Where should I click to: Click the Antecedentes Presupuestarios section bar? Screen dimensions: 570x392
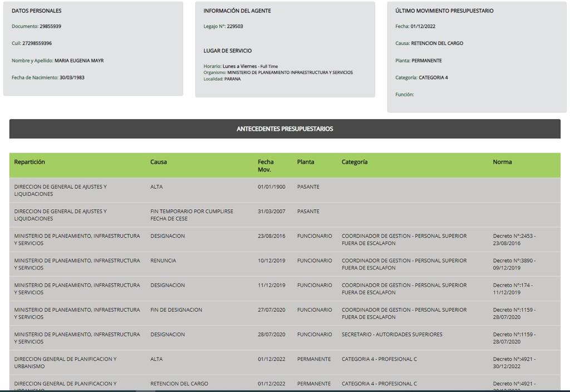tap(284, 129)
